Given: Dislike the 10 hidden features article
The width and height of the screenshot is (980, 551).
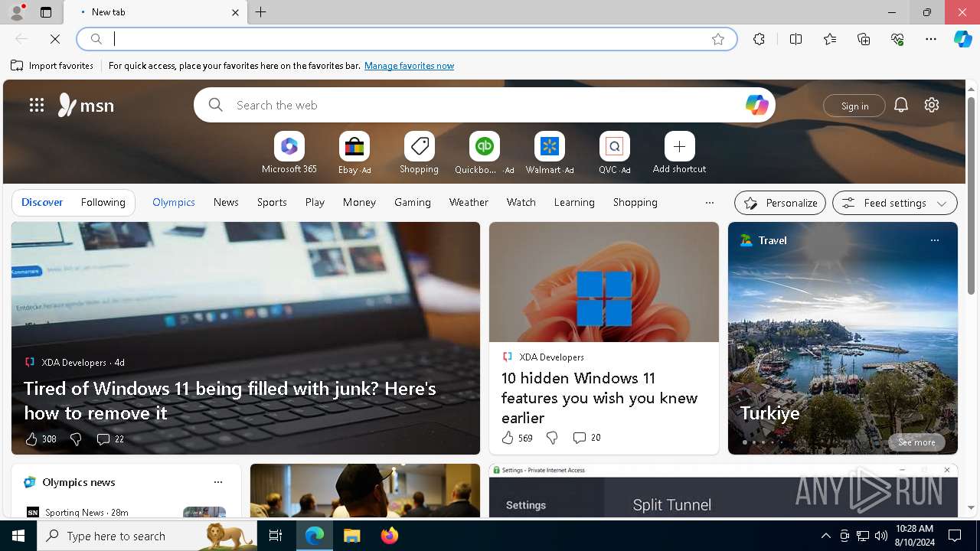Looking at the screenshot, I should 552,438.
